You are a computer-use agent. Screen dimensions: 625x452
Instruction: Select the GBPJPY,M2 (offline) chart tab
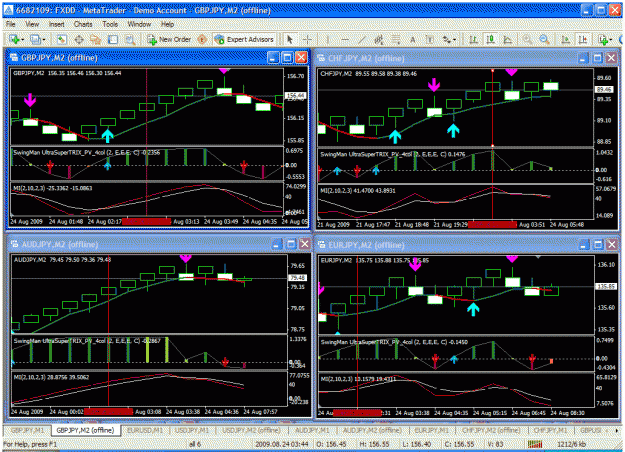85,430
